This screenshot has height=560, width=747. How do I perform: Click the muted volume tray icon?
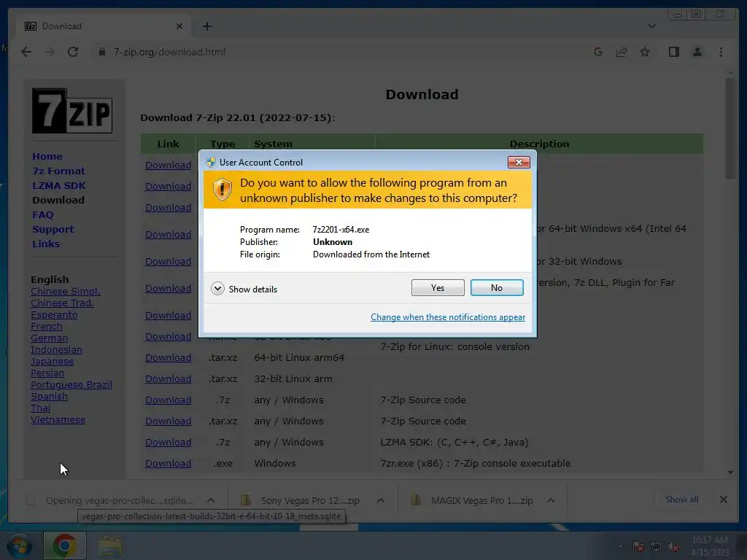click(x=673, y=547)
